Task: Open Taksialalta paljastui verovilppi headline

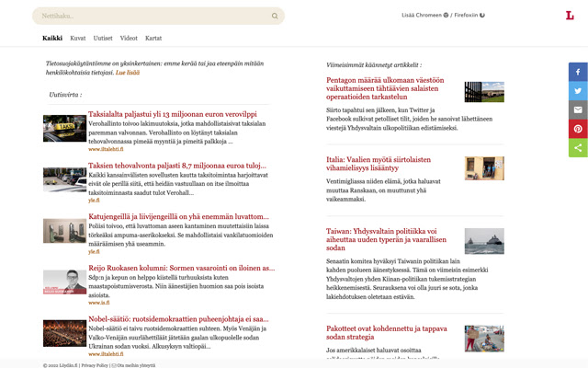Action: pos(173,114)
